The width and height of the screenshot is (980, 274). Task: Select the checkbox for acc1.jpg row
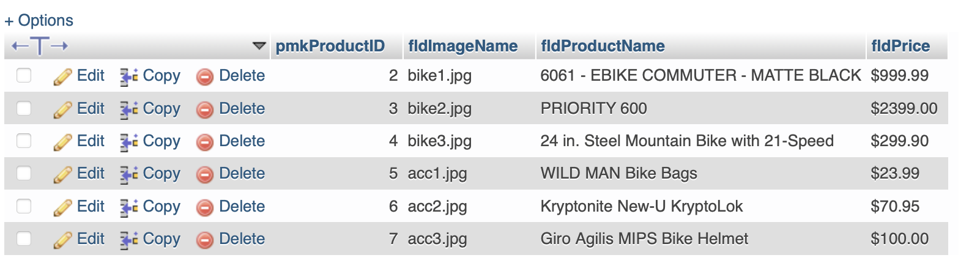pos(24,173)
